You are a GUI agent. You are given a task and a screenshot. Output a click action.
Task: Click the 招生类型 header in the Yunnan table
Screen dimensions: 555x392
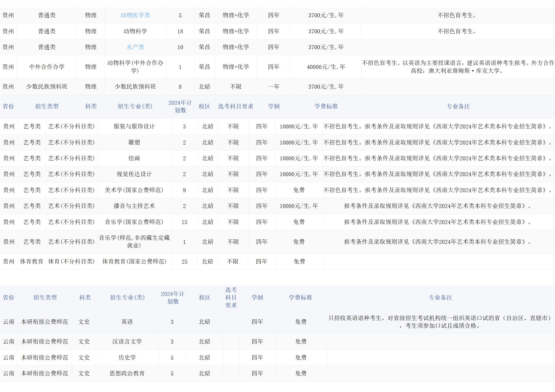[x=45, y=298]
